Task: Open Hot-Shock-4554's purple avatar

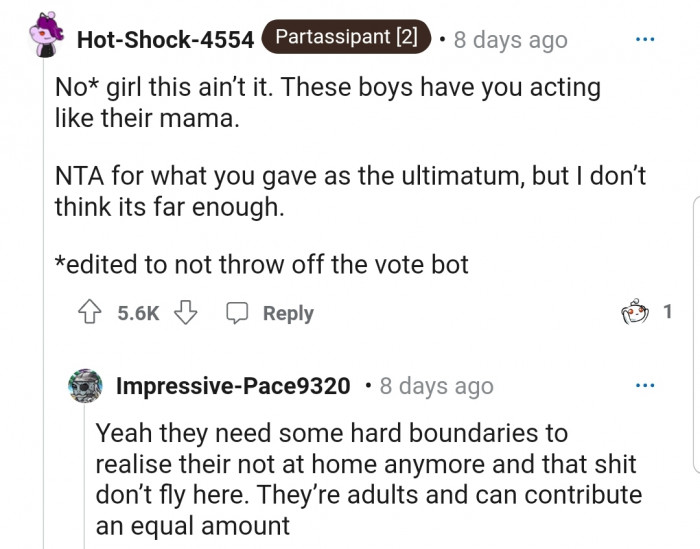Action: point(47,39)
